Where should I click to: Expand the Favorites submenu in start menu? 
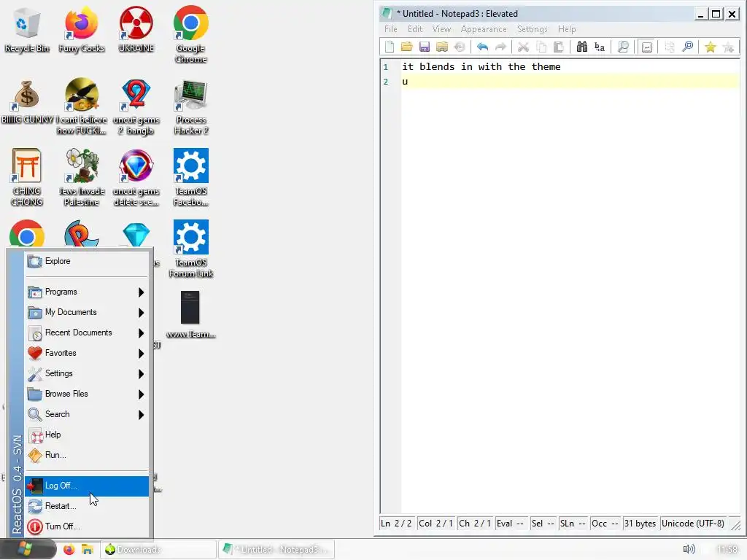(x=87, y=354)
